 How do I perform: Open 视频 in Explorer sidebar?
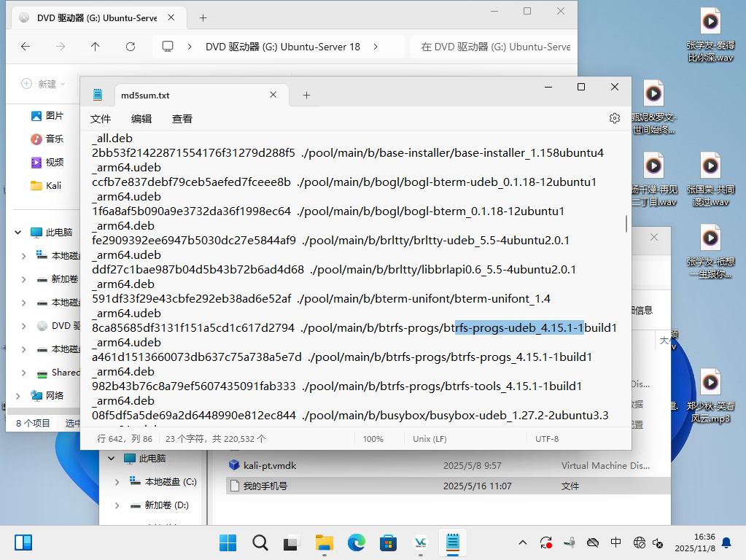[x=47, y=163]
